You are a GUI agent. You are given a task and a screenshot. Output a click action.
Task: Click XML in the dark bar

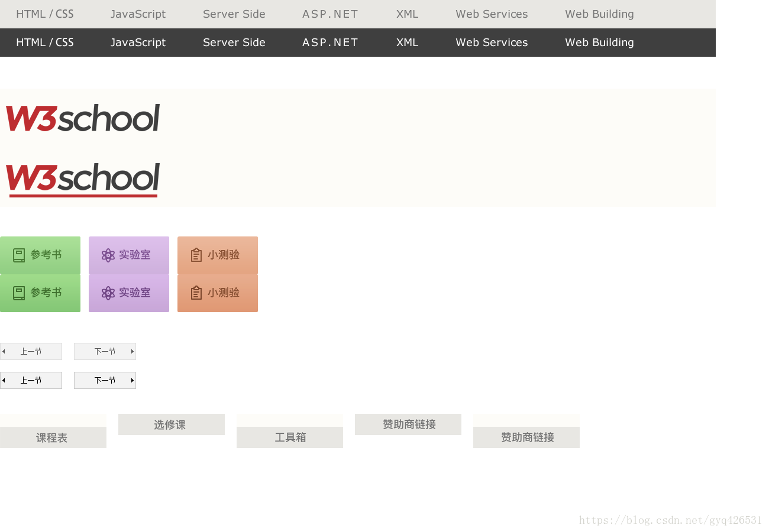point(407,43)
